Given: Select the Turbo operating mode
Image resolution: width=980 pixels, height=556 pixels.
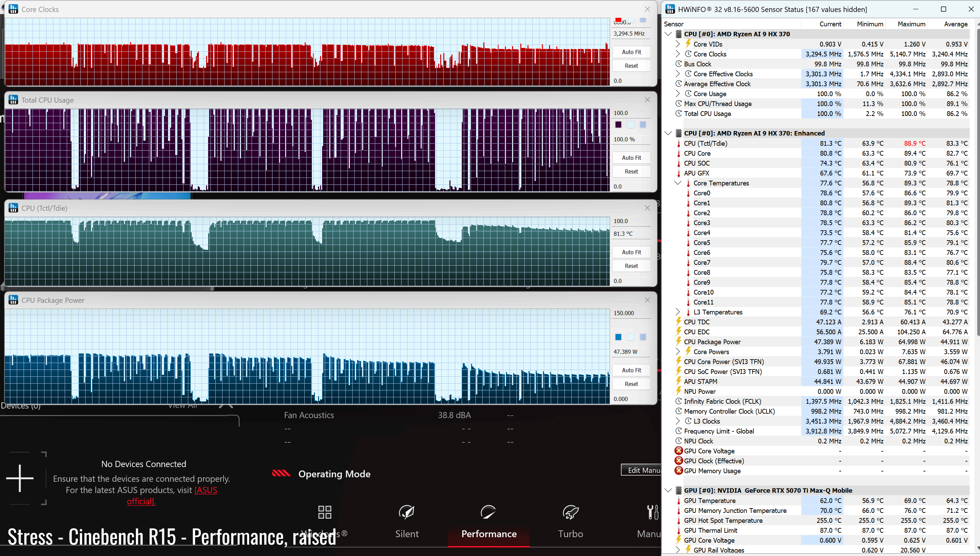Looking at the screenshot, I should [571, 522].
